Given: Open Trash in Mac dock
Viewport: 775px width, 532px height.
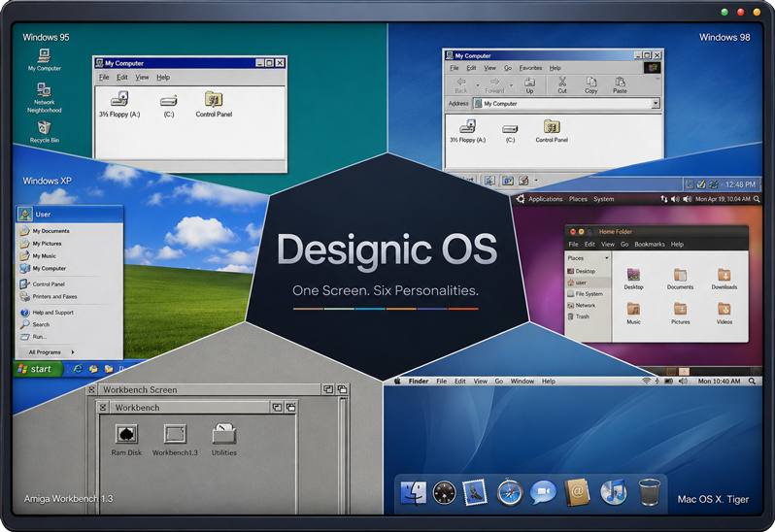Looking at the screenshot, I should [649, 492].
